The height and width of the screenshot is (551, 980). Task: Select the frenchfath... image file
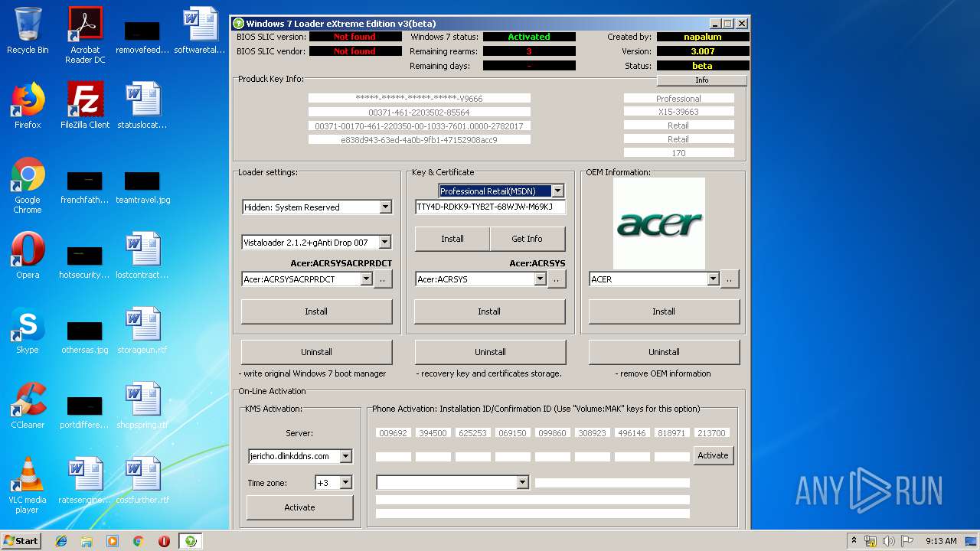point(85,186)
